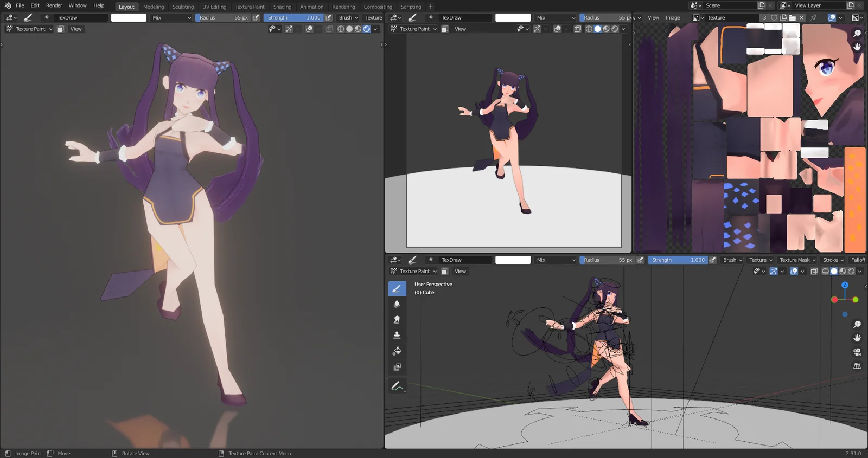This screenshot has height=458, width=868.
Task: Select the Mask tool in the toolbar
Action: click(x=397, y=367)
